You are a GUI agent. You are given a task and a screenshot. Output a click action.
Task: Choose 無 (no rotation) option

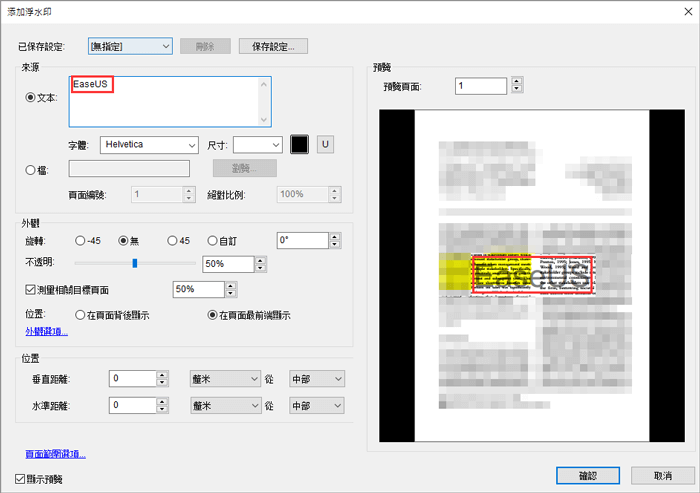tap(123, 241)
